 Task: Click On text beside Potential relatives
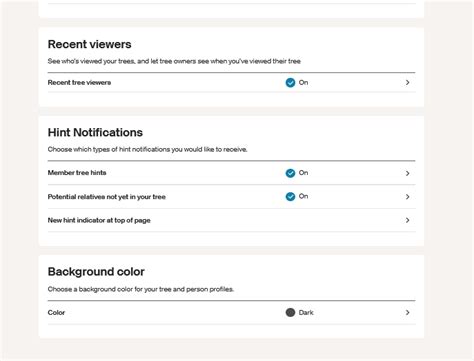[303, 196]
